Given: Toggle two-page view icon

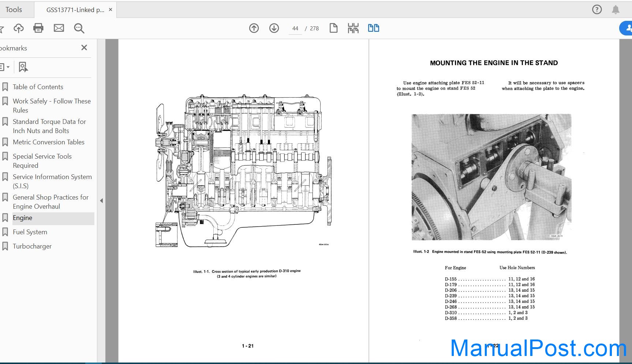Looking at the screenshot, I should (374, 28).
